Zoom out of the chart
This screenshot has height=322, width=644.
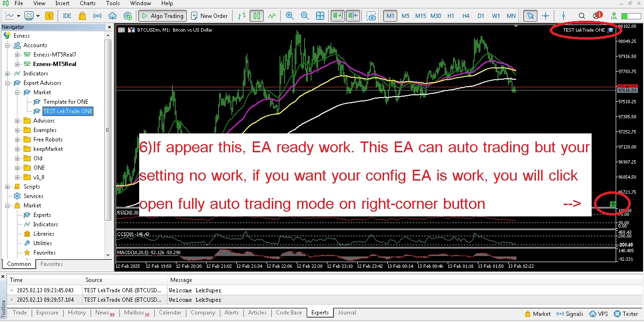(x=305, y=16)
